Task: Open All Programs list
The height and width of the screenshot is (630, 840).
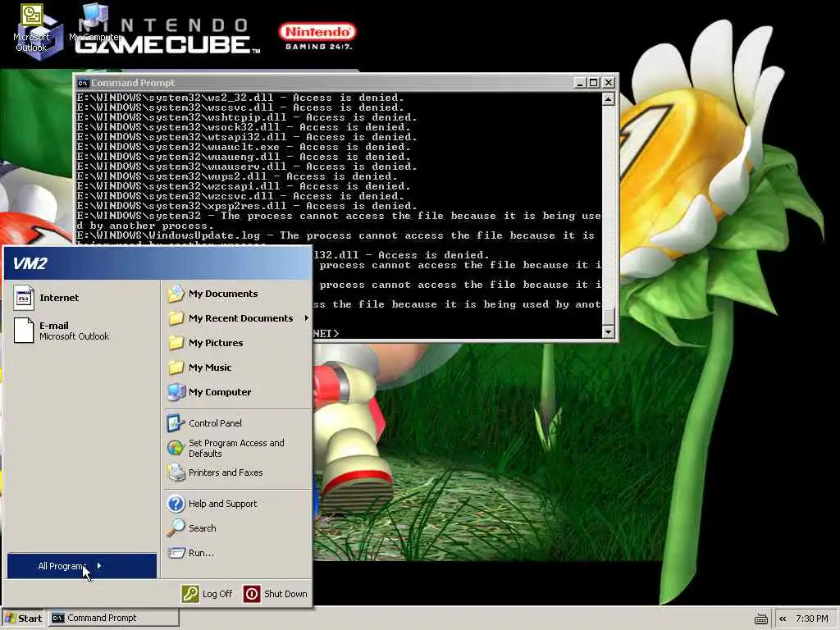Action: 82,566
